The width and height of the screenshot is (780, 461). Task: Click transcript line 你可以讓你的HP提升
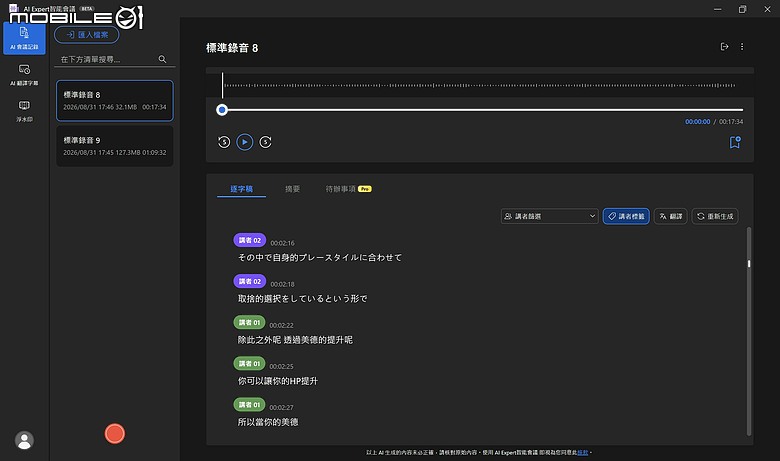point(278,381)
